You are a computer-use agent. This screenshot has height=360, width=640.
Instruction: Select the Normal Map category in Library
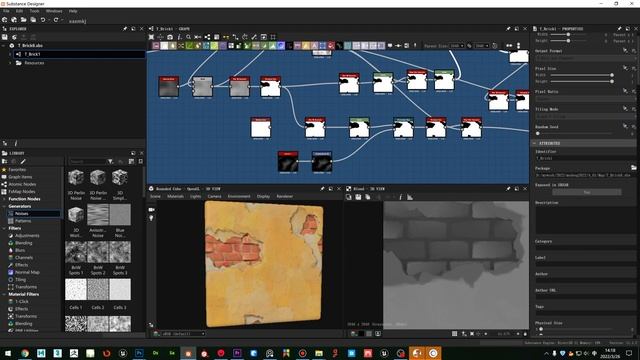point(27,272)
